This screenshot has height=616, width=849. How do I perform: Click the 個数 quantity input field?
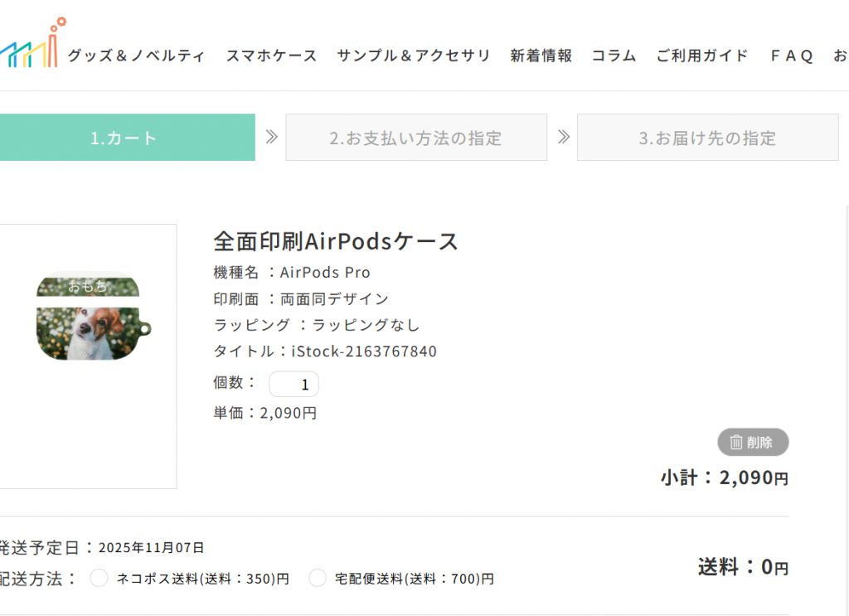[x=294, y=384]
